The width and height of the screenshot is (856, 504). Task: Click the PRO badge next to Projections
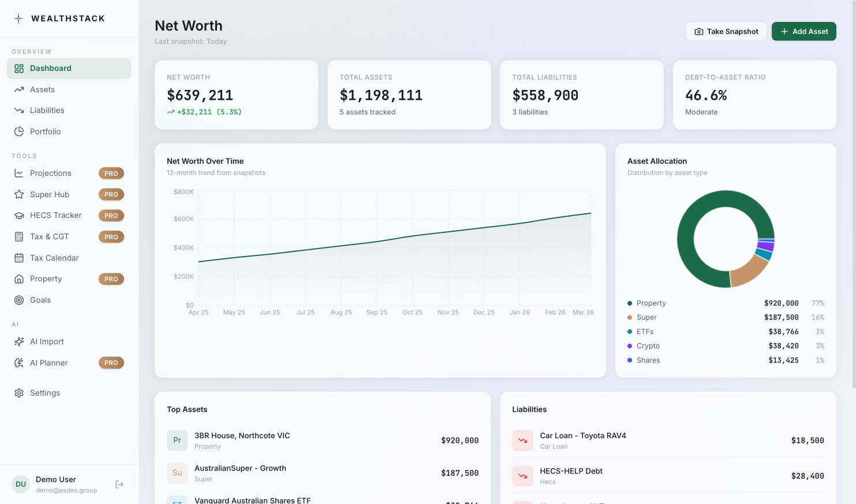[111, 173]
